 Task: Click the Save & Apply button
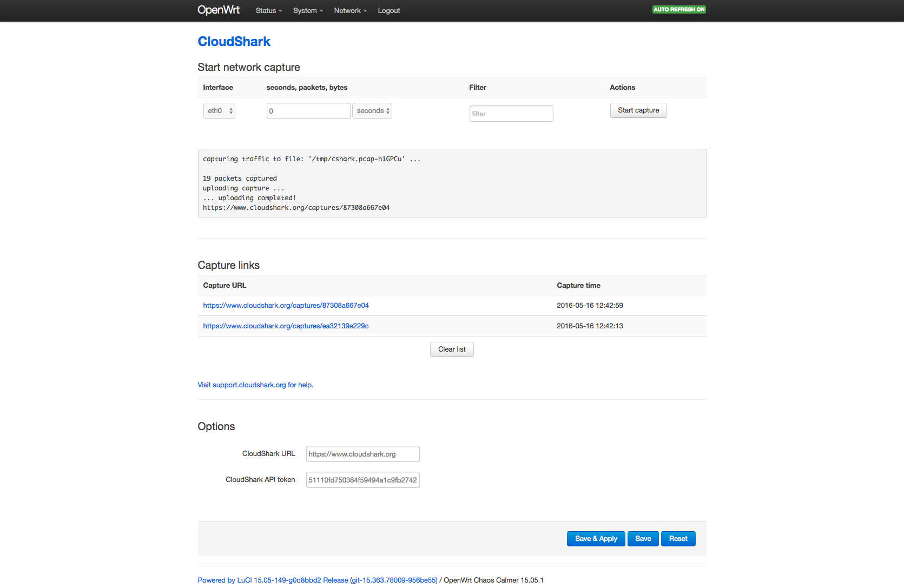pos(596,539)
